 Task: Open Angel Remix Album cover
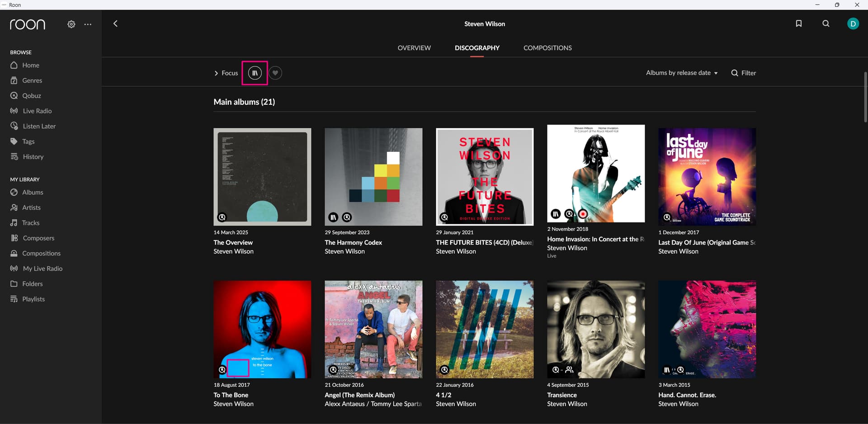pos(373,330)
